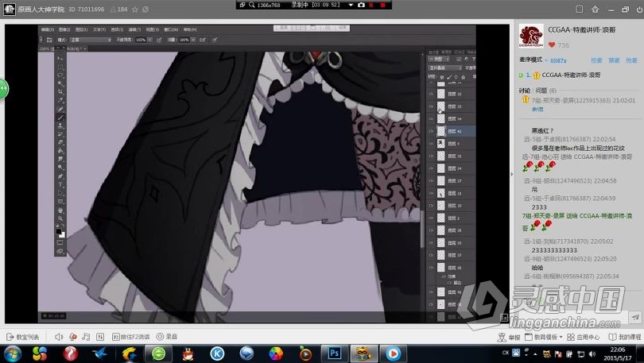Select the History Brush tool

click(x=60, y=134)
